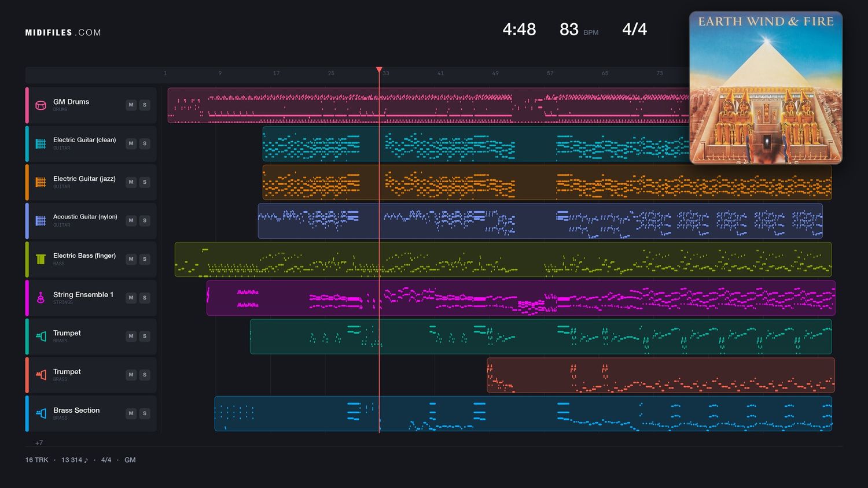Select the pink GM Drums note clip
This screenshot has height=488, width=868.
pyautogui.click(x=428, y=105)
